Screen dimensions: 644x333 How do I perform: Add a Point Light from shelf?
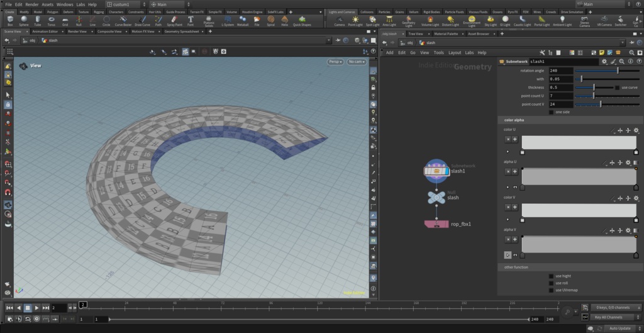click(355, 20)
